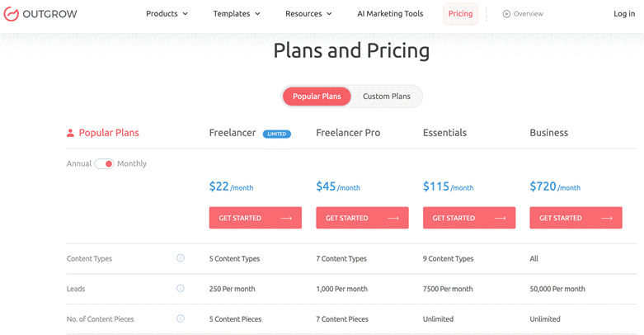Image resolution: width=644 pixels, height=335 pixels.
Task: Open the Templates dropdown menu
Action: [x=237, y=14]
